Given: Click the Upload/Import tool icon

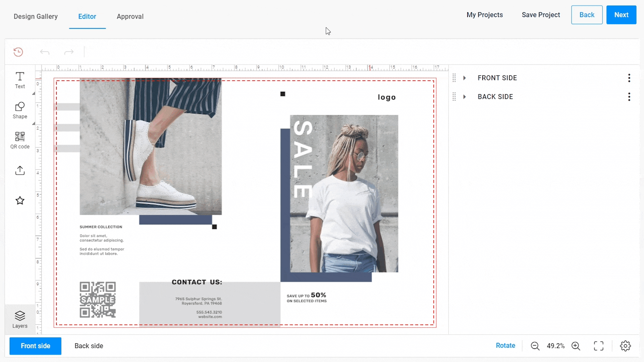Looking at the screenshot, I should click(x=20, y=171).
